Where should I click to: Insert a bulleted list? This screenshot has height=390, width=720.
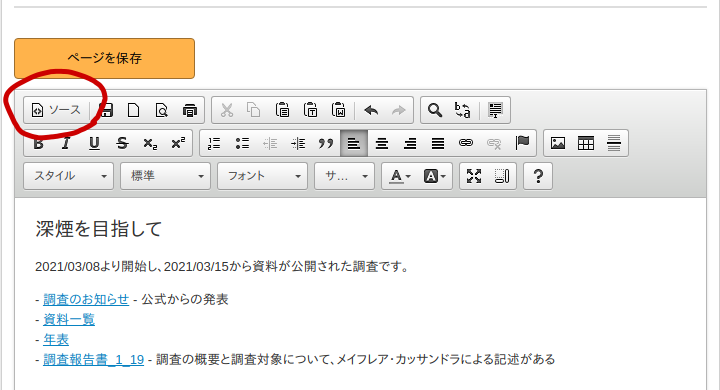[242, 143]
